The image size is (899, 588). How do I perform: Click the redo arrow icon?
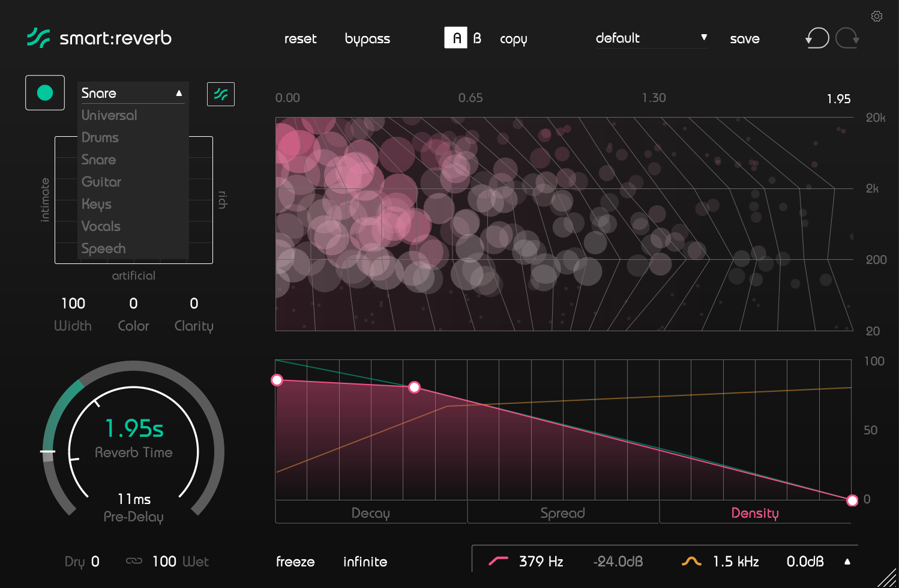click(847, 38)
